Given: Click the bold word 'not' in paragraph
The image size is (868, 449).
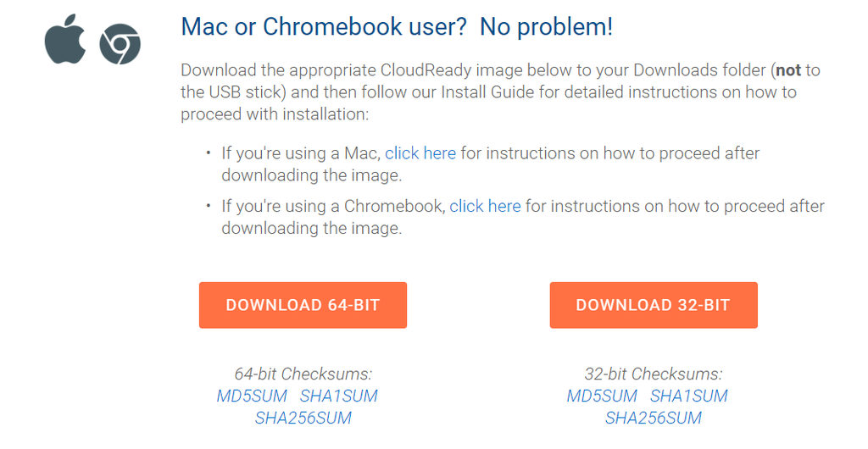Looking at the screenshot, I should coord(788,70).
